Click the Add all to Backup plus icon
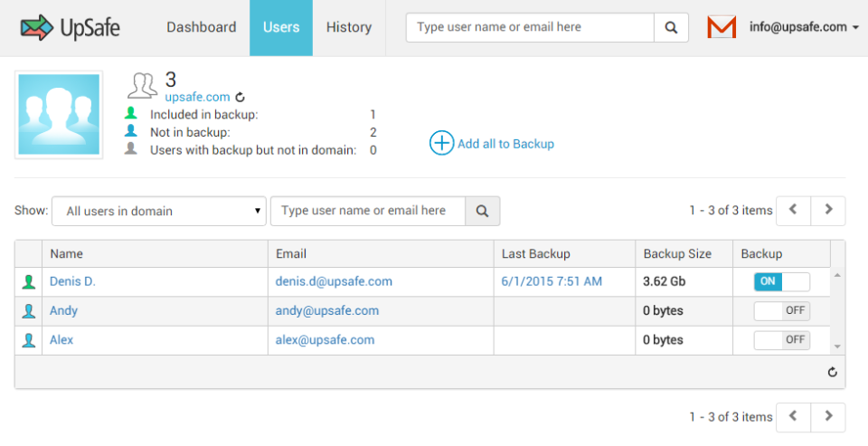The image size is (868, 446). point(442,143)
